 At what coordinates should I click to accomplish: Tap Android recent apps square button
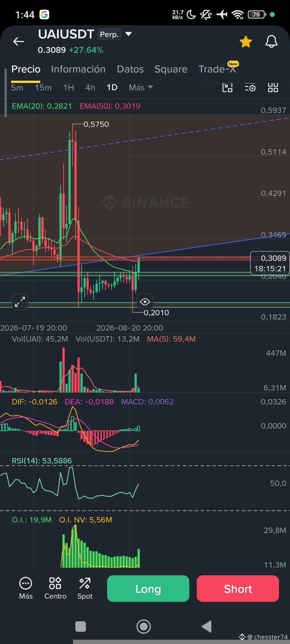pos(81,627)
